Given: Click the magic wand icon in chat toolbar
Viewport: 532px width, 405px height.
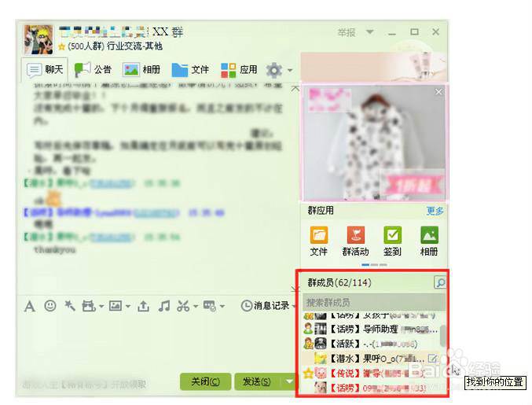Looking at the screenshot, I should pos(70,306).
